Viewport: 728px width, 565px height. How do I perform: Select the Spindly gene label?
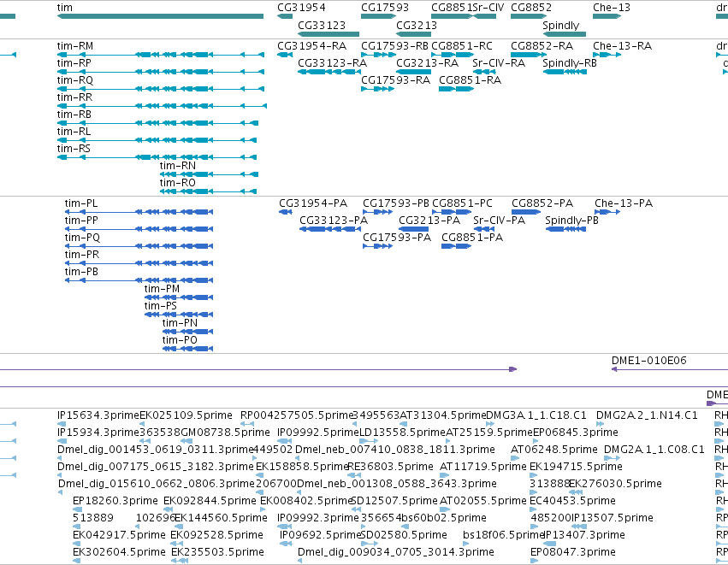(561, 25)
